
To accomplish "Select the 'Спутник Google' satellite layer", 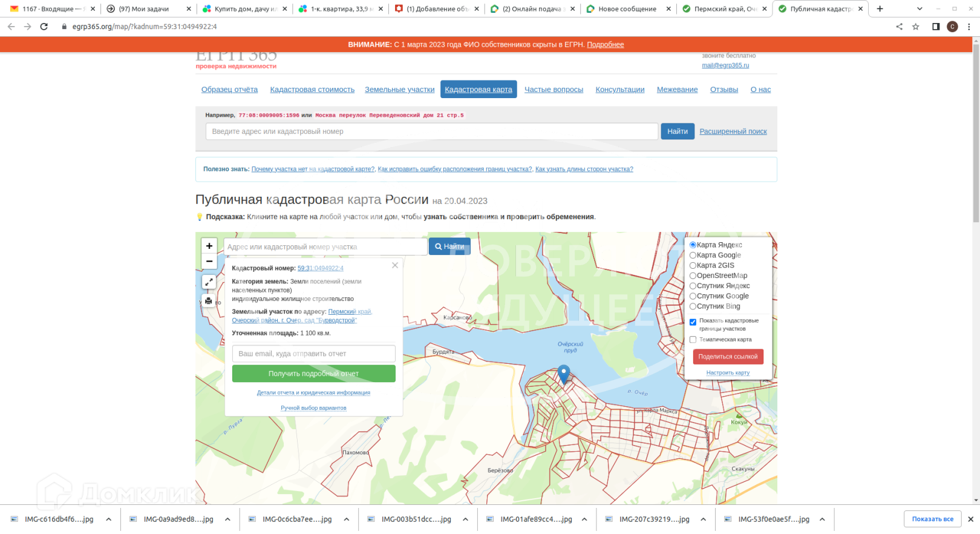I will [x=693, y=297].
